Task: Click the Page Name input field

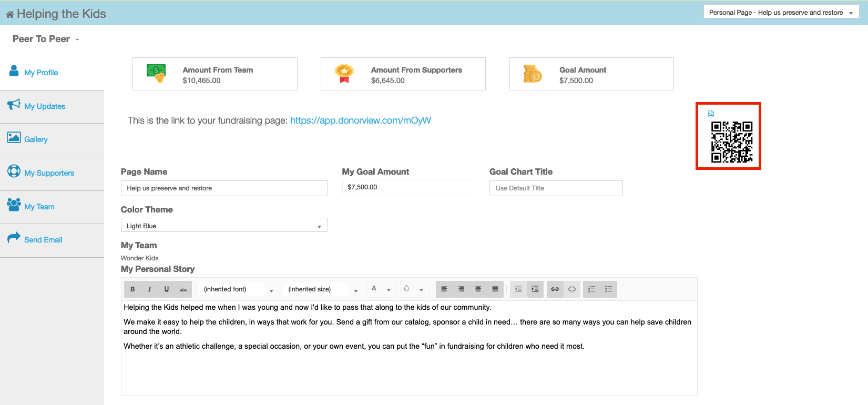Action: pyautogui.click(x=224, y=188)
